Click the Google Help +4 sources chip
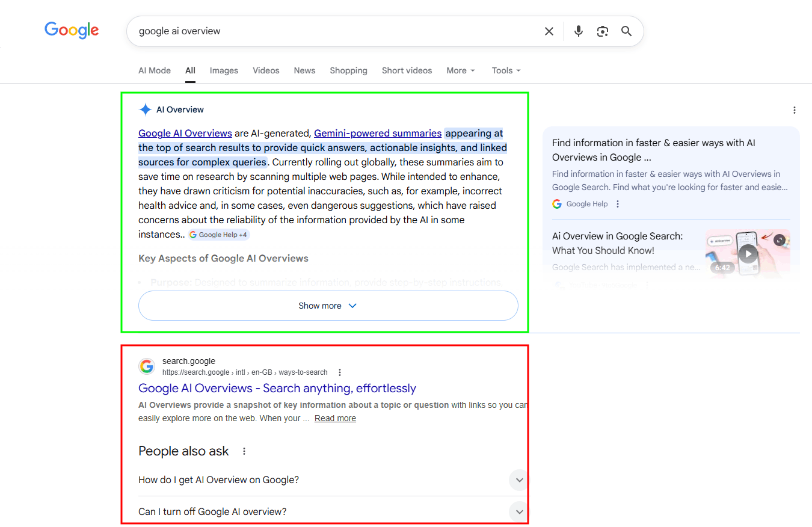The width and height of the screenshot is (812, 527). 218,234
